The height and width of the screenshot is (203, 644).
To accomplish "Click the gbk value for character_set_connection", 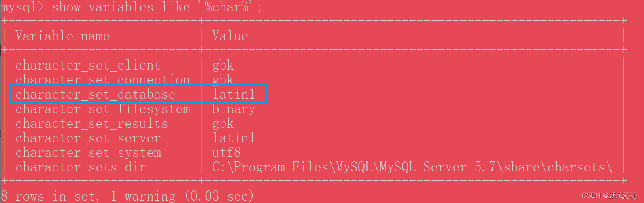I will coord(223,79).
